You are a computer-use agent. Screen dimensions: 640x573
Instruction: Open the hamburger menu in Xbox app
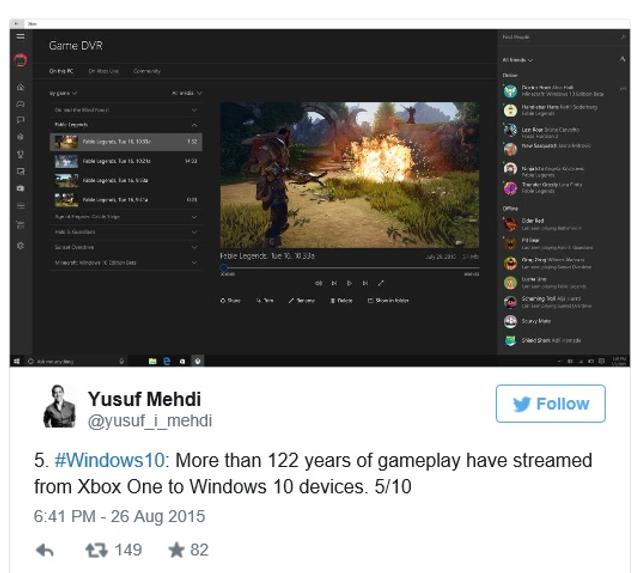20,37
